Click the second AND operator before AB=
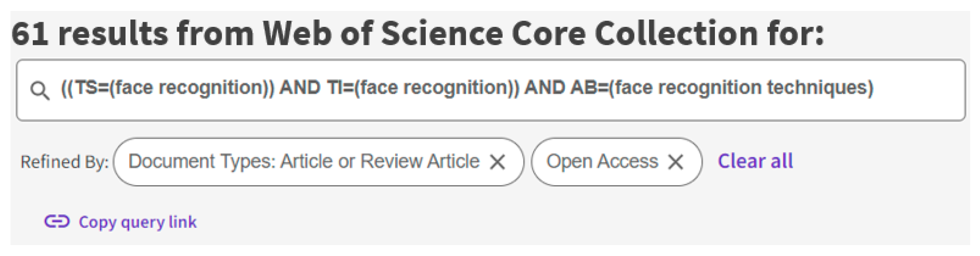 pyautogui.click(x=544, y=88)
